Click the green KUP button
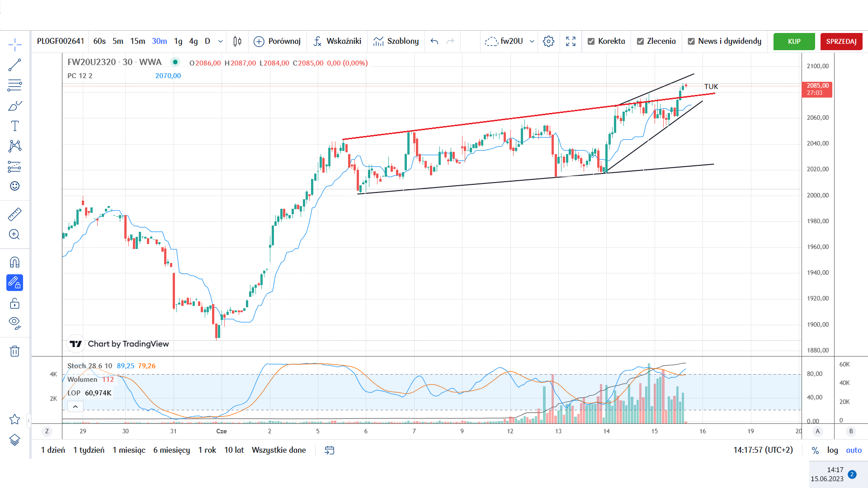Viewport: 868px width, 488px height. (794, 42)
